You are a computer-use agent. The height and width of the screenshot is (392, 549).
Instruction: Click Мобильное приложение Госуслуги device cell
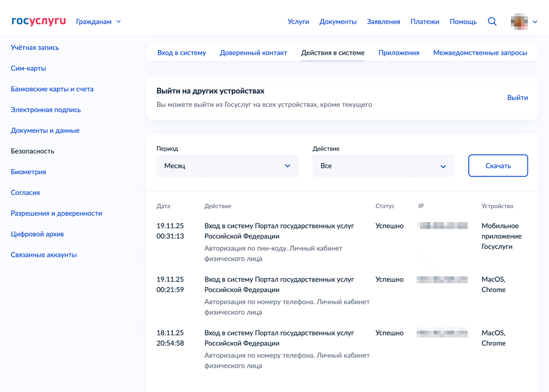[x=502, y=236]
